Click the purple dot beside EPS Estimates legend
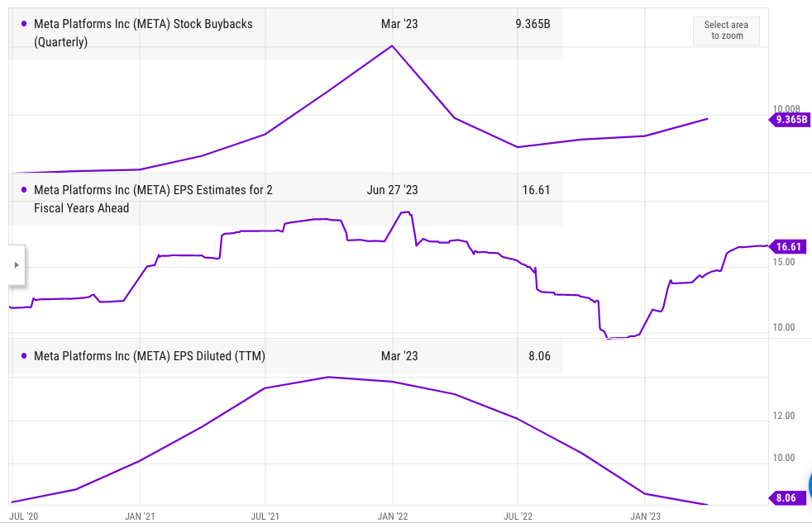This screenshot has width=812, height=528. pyautogui.click(x=24, y=190)
